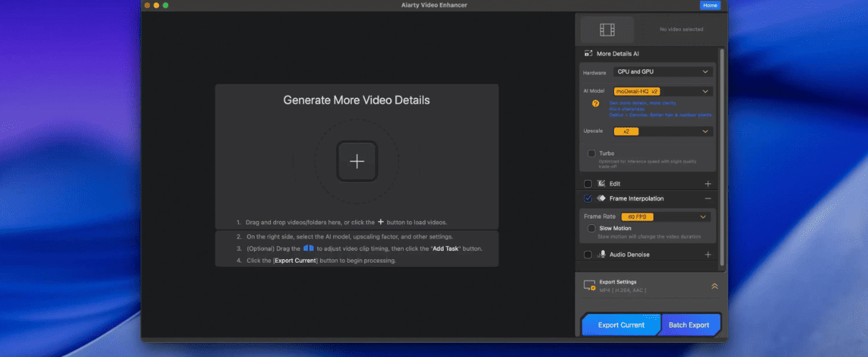The width and height of the screenshot is (868, 357).
Task: Click the Frame Interpolation icon
Action: click(x=601, y=198)
